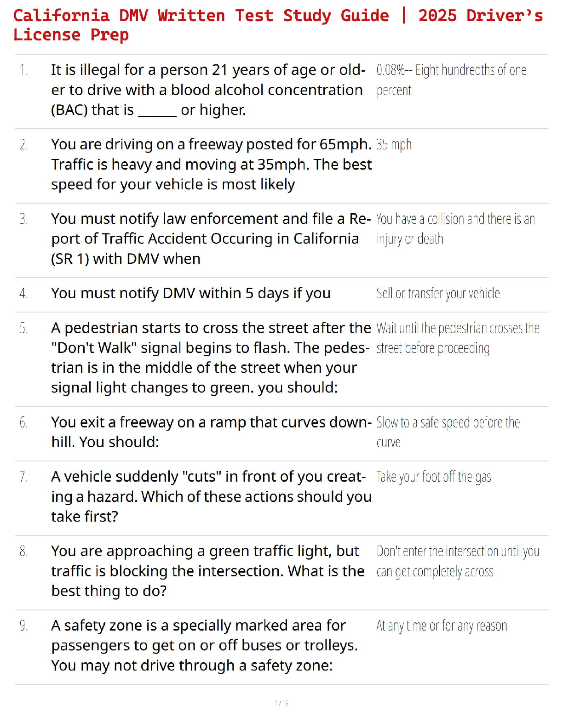Click the 'Sell or transfer your vehicle' answer
Viewport: 563px width, 728px height.
438,293
